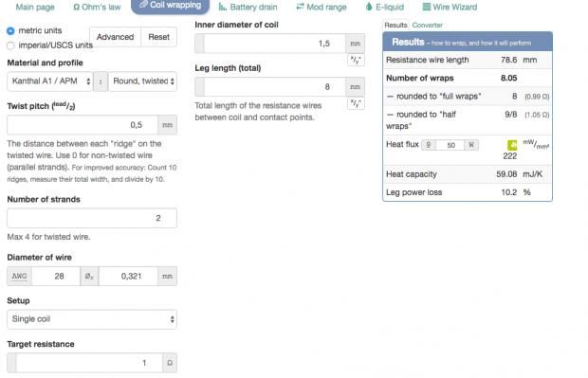Switch to the Results sub-tab

[395, 25]
